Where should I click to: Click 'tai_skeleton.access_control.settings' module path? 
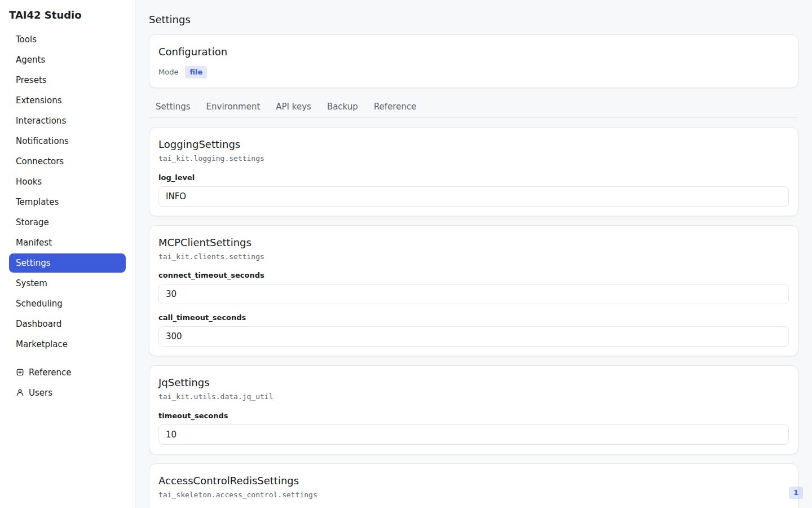[238, 495]
